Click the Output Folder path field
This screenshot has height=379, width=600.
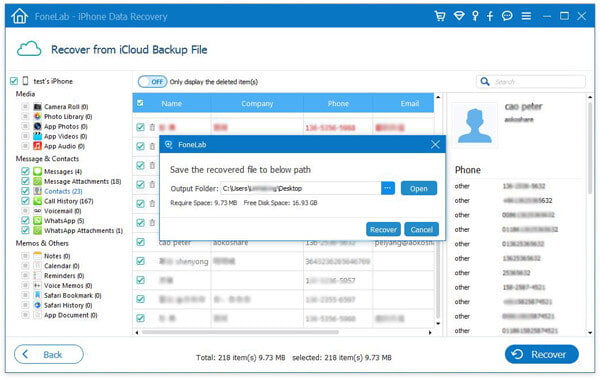coord(300,188)
